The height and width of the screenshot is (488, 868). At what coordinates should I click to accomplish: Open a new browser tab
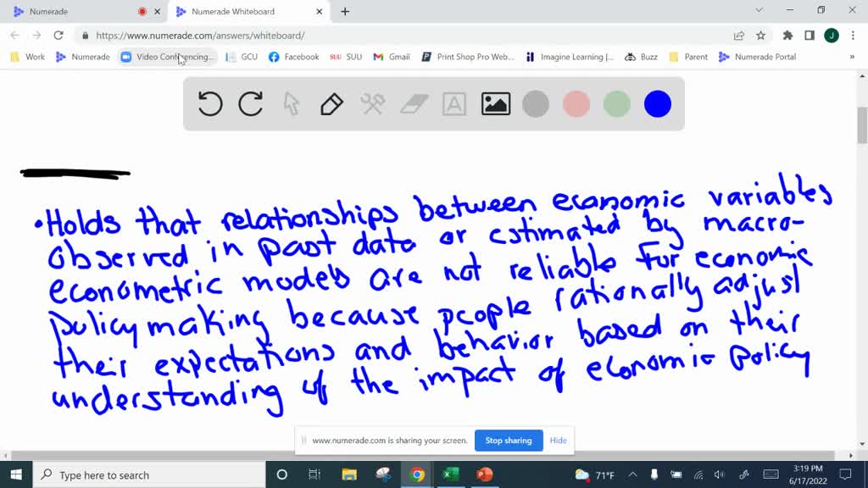pos(345,12)
